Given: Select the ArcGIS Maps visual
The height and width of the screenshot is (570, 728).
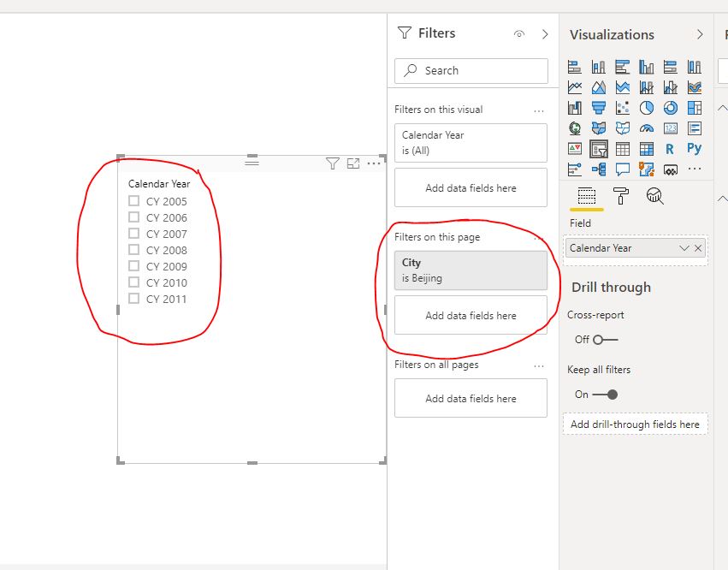Looking at the screenshot, I should 646,169.
